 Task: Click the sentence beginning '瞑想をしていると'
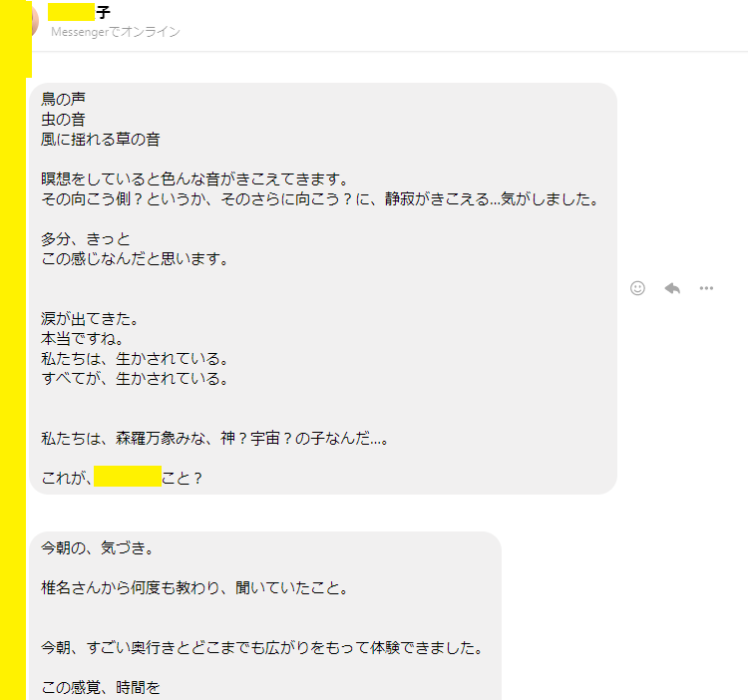(x=194, y=179)
